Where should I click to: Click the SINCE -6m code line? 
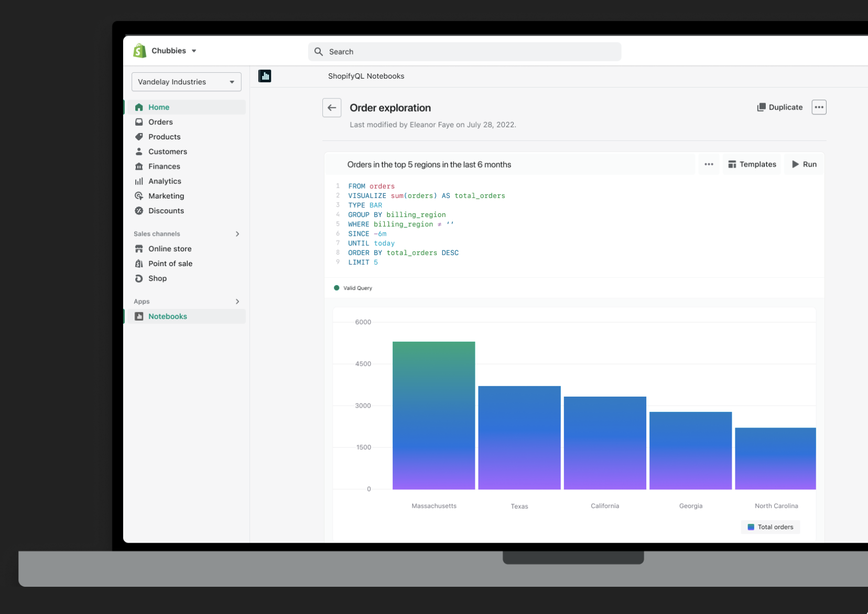tap(367, 234)
